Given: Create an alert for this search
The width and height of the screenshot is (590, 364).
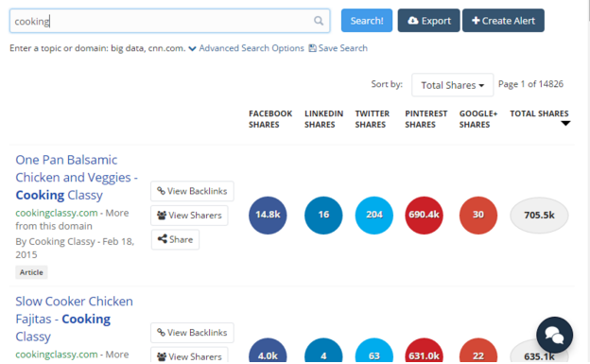Looking at the screenshot, I should 503,21.
